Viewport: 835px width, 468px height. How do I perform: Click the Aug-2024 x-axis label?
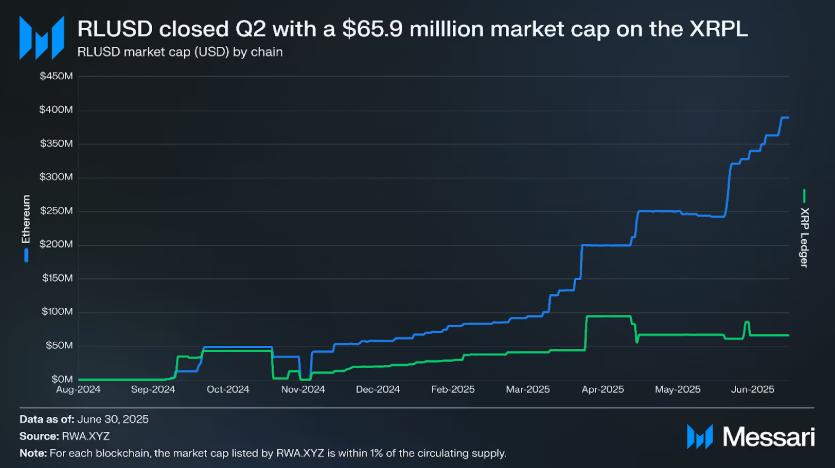tap(78, 389)
